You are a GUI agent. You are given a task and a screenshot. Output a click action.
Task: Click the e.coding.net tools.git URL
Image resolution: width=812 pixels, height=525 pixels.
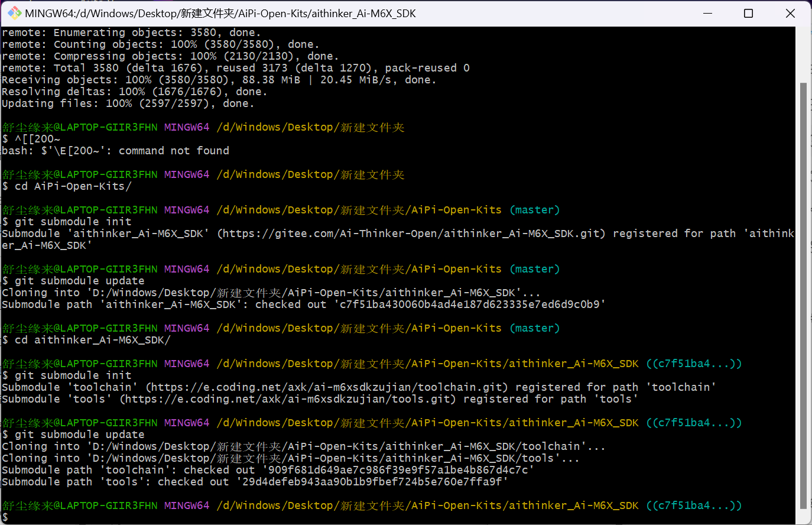pos(288,399)
